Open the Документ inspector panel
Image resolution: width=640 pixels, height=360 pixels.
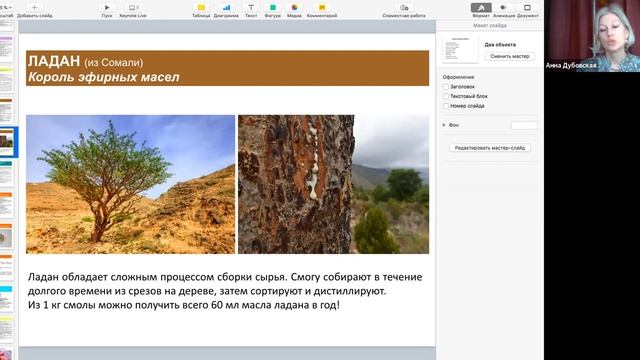(x=527, y=8)
